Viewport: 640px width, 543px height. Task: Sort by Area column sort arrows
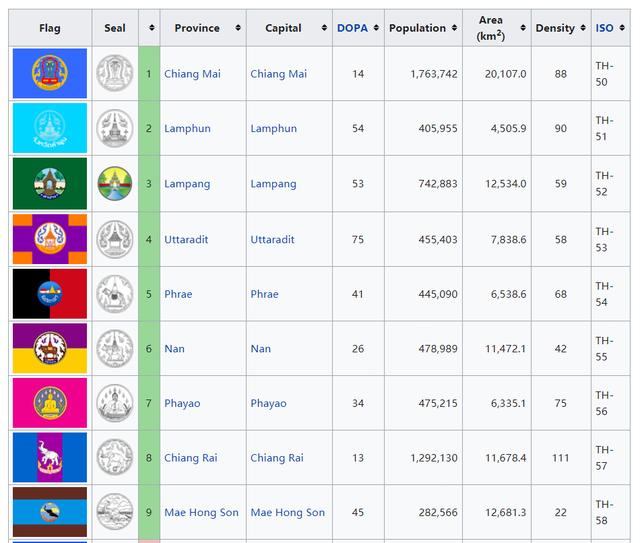(523, 28)
